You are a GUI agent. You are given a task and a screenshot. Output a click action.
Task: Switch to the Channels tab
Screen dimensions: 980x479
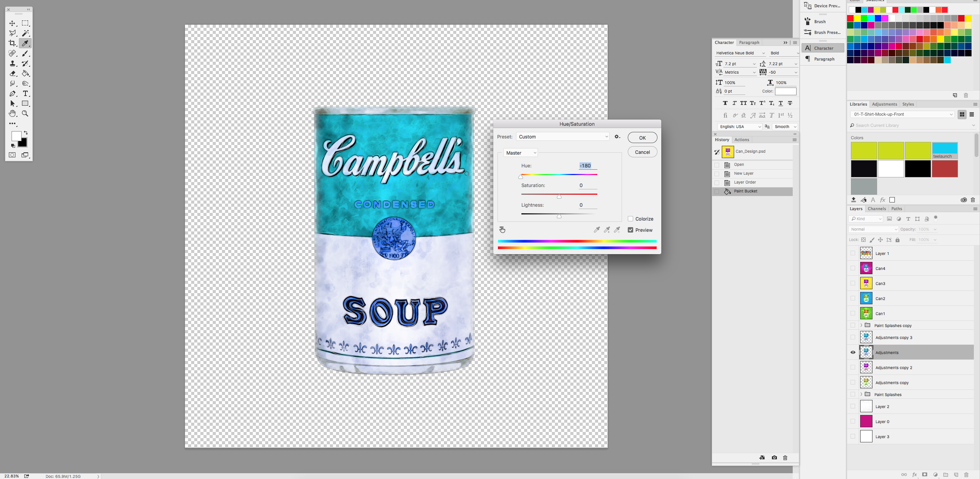tap(877, 209)
